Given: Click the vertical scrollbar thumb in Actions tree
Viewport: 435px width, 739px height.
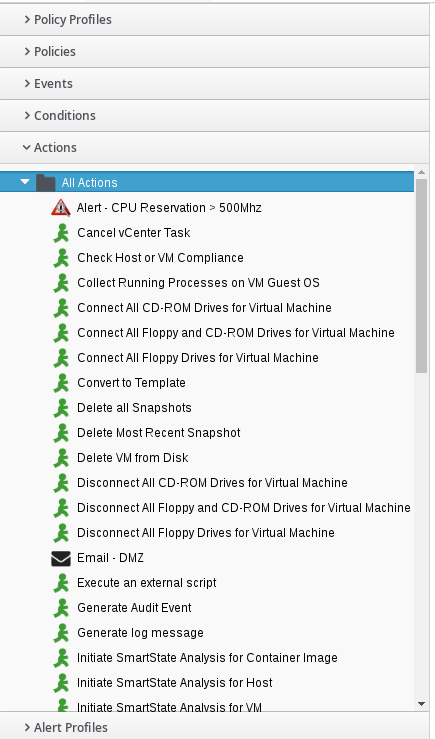Looking at the screenshot, I should point(421,276).
